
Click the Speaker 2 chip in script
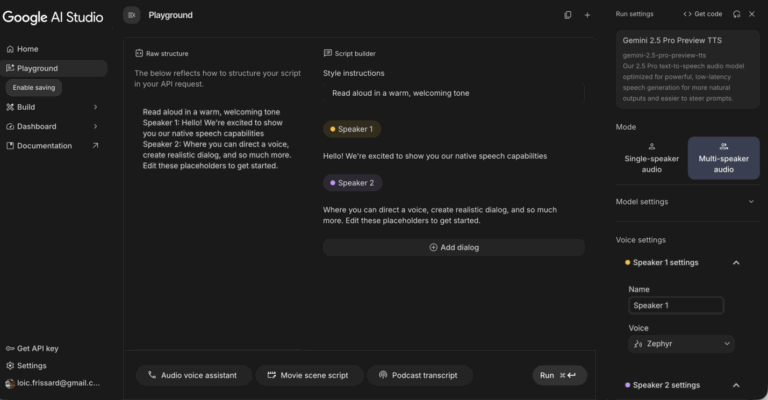coord(353,183)
